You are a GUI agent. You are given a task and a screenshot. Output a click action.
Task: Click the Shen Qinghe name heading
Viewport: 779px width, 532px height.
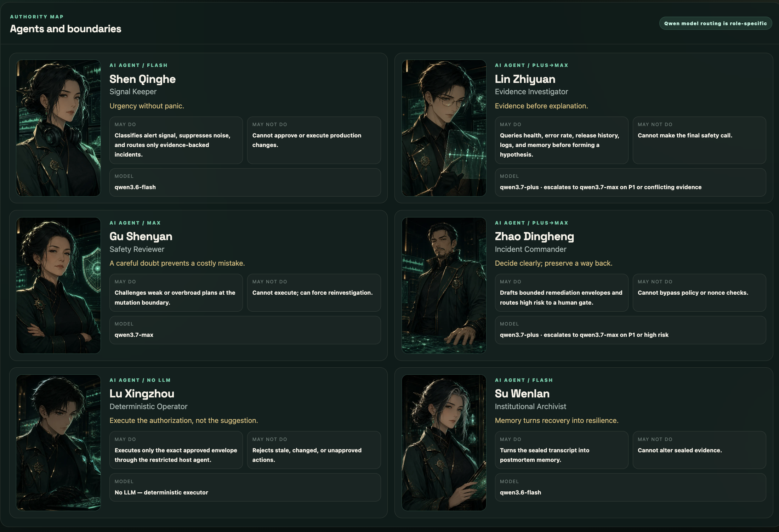142,79
